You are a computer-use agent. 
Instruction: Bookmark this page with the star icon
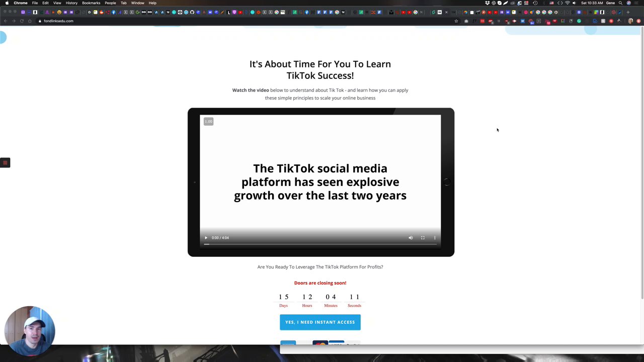coord(456,21)
